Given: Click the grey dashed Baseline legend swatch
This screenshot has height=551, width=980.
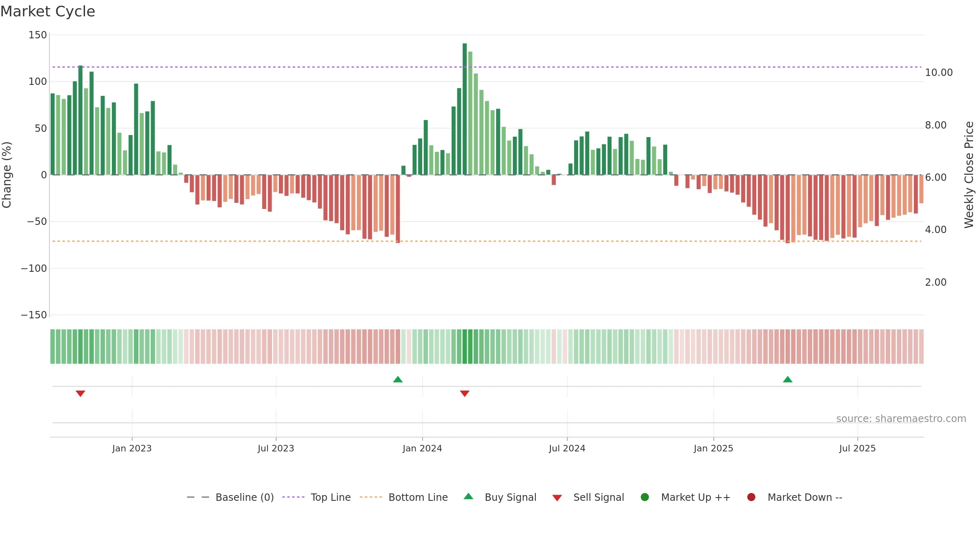Looking at the screenshot, I should coord(198,497).
